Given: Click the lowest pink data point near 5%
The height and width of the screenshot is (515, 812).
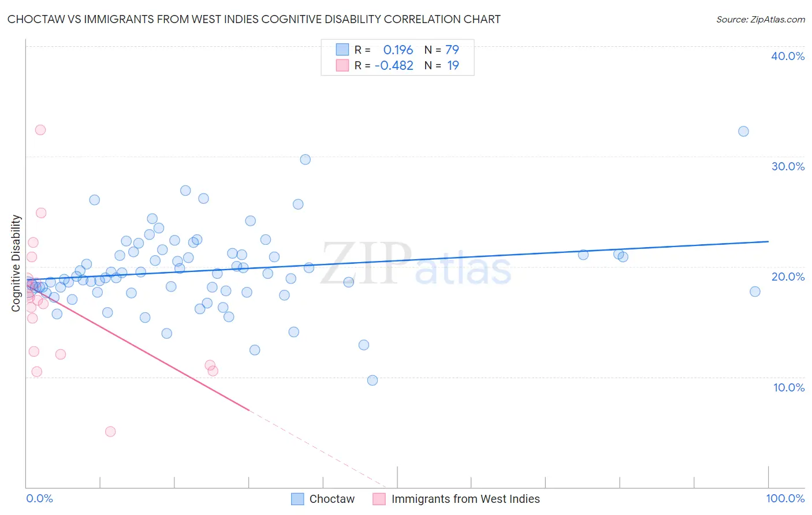Looking at the screenshot, I should 110,432.
